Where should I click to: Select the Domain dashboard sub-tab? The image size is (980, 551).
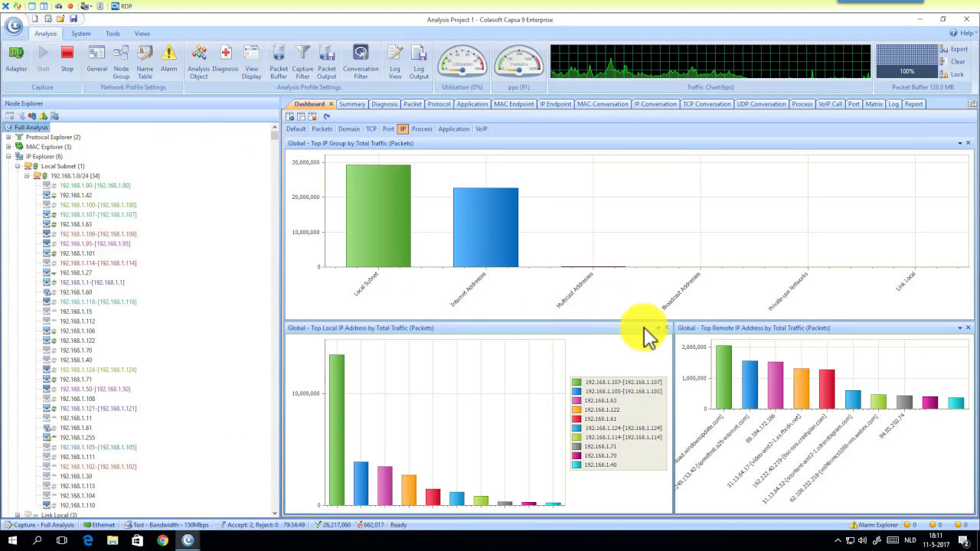348,129
